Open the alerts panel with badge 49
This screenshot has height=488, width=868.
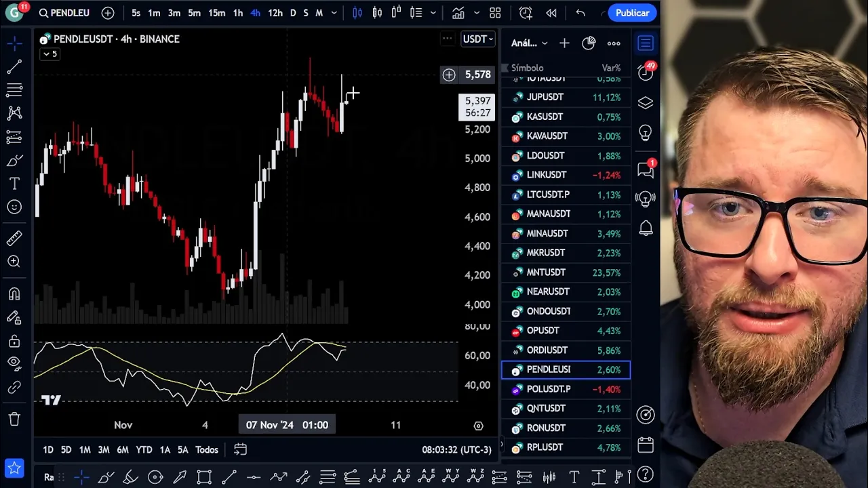[x=646, y=72]
